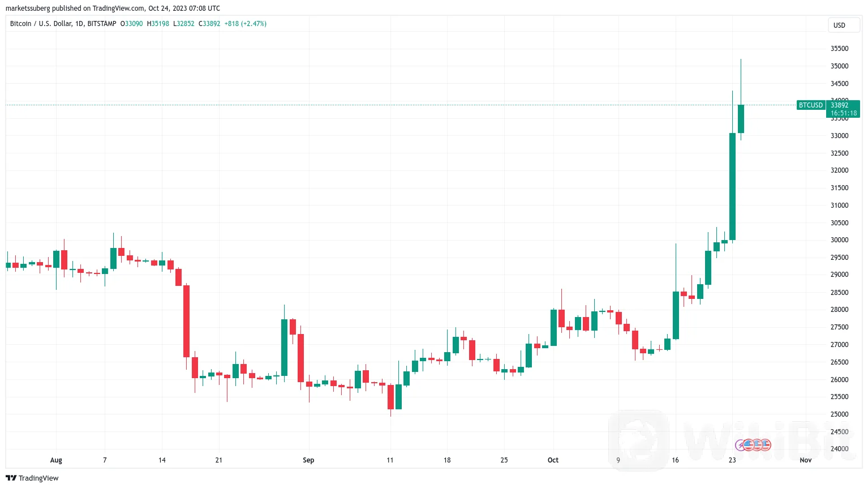Click the 30000 level on the price scale
The height and width of the screenshot is (488, 868).
839,240
